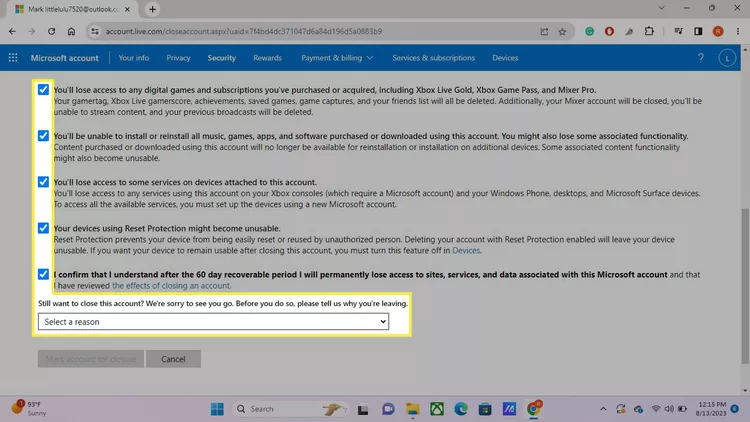Uncheck the Reset Protection devices checkbox
The image size is (750, 422).
(x=43, y=228)
